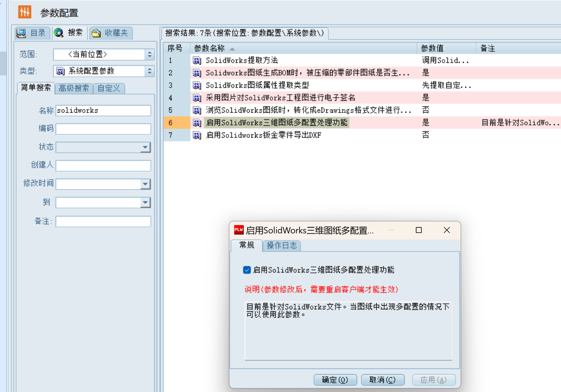561x392 pixels.
Task: Click parameter value 调用Solid...
Action: (445, 61)
